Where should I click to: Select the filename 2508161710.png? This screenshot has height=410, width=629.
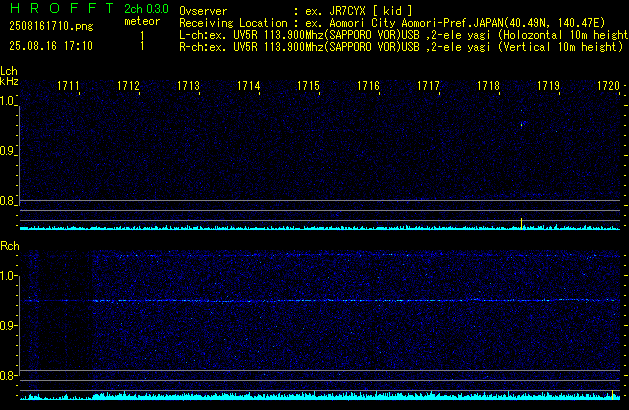51,26
